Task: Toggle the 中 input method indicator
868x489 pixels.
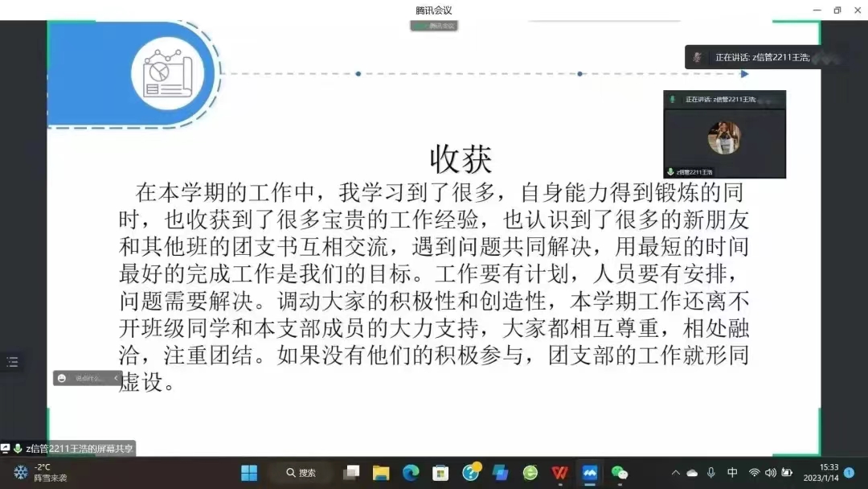Action: (x=732, y=472)
